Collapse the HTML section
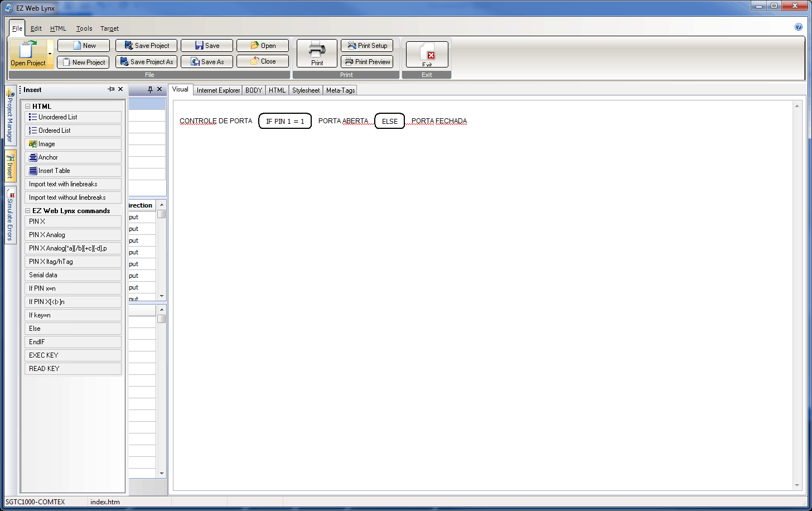The width and height of the screenshot is (812, 511). [x=28, y=107]
